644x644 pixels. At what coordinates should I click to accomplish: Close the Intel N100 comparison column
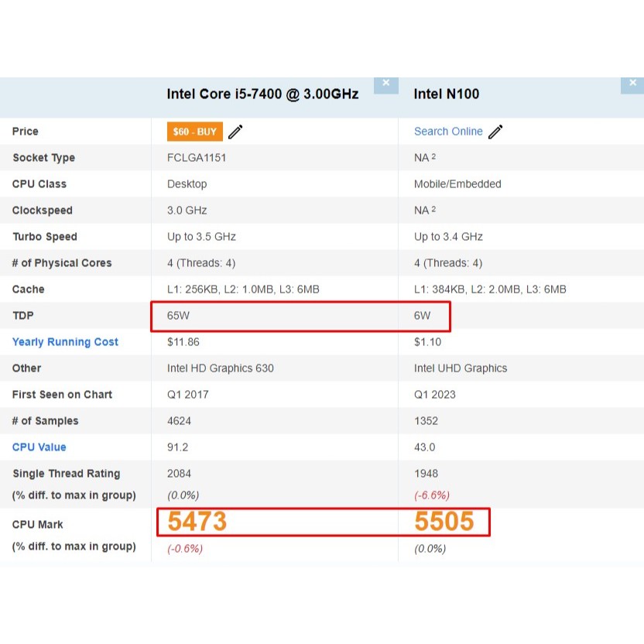[632, 84]
